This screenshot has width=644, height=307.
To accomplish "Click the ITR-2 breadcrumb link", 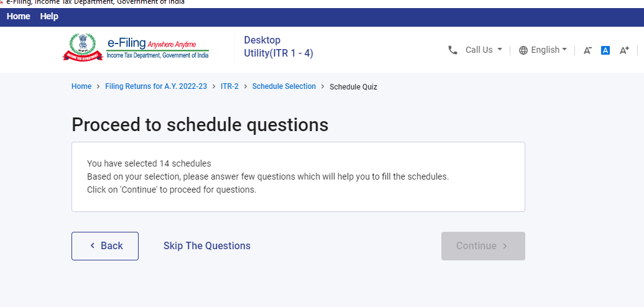I will [229, 86].
